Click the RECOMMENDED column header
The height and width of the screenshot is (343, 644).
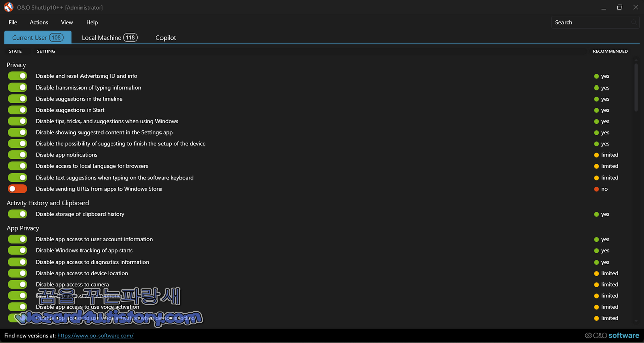610,51
